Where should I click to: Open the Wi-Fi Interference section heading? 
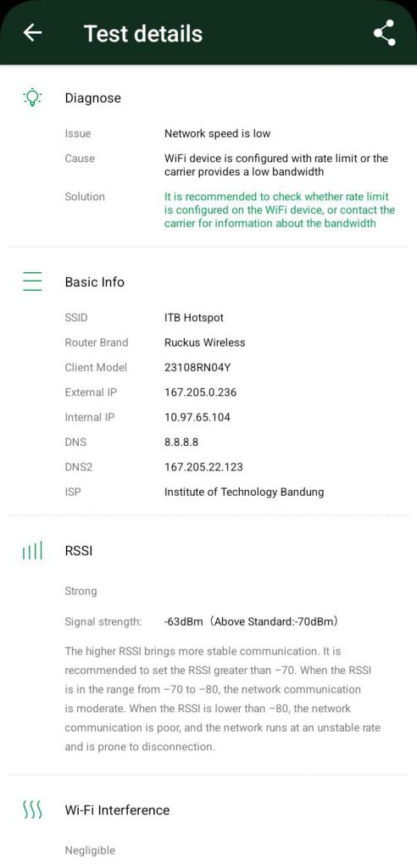(118, 810)
